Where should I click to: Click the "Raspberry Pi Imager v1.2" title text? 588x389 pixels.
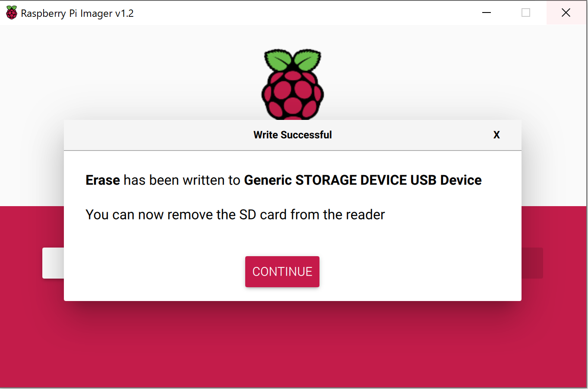pos(77,13)
